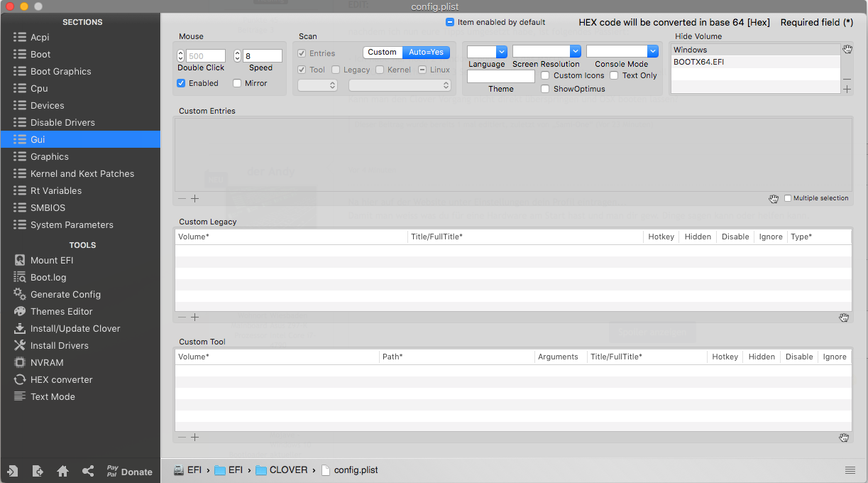Enable the Mirror checkbox
The width and height of the screenshot is (868, 483).
[236, 83]
